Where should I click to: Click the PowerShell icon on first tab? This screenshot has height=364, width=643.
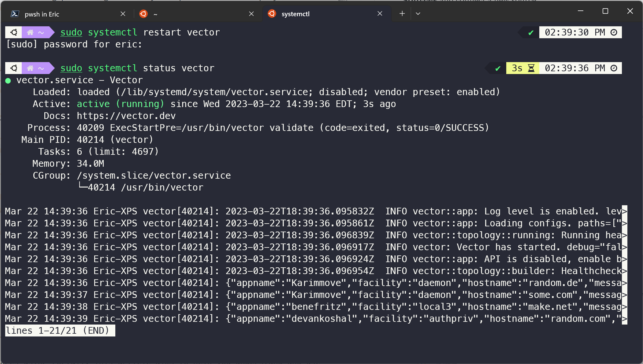click(15, 14)
